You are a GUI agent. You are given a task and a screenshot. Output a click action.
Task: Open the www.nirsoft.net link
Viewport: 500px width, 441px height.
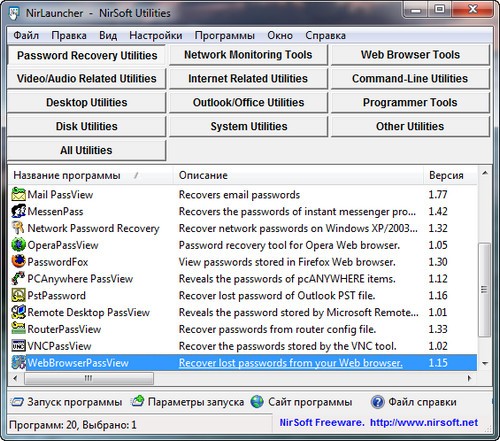click(x=424, y=423)
